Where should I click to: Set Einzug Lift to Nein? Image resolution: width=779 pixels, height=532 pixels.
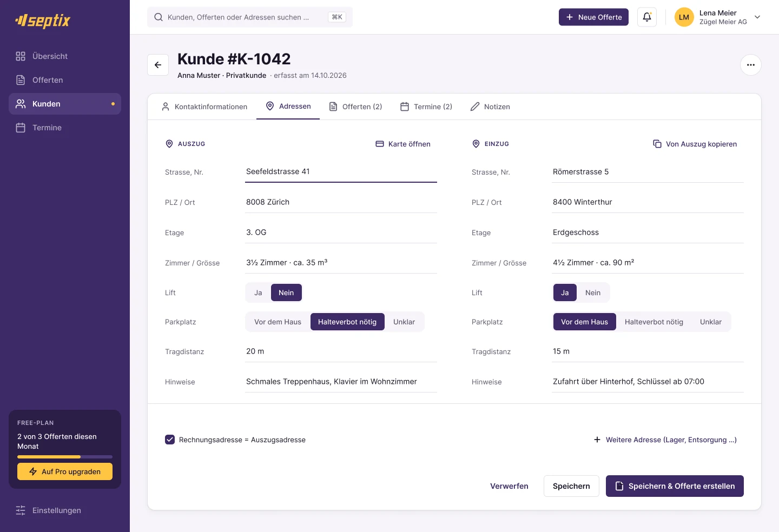click(593, 292)
